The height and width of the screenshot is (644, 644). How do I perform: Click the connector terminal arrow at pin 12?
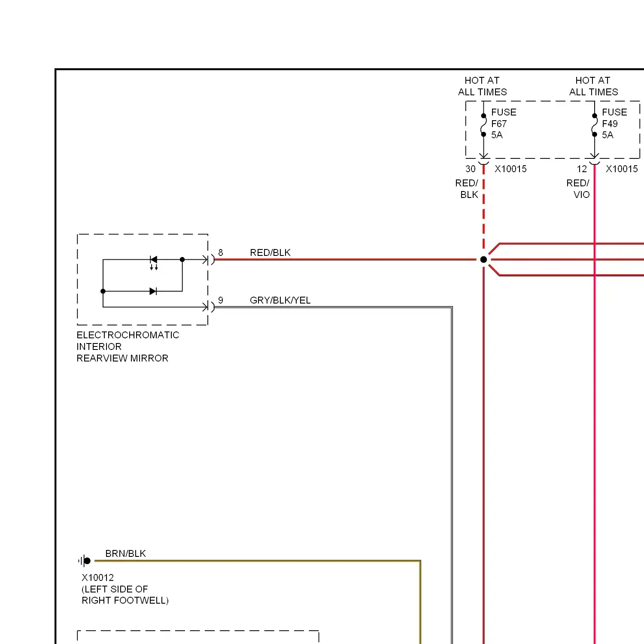tap(595, 158)
